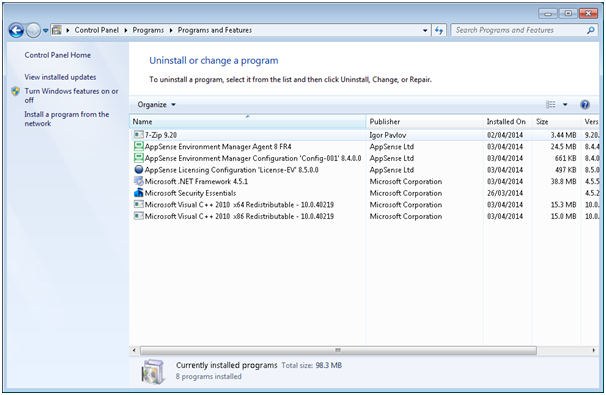
Task: Click the AppSense Environment Manager Agent icon
Action: [x=138, y=146]
